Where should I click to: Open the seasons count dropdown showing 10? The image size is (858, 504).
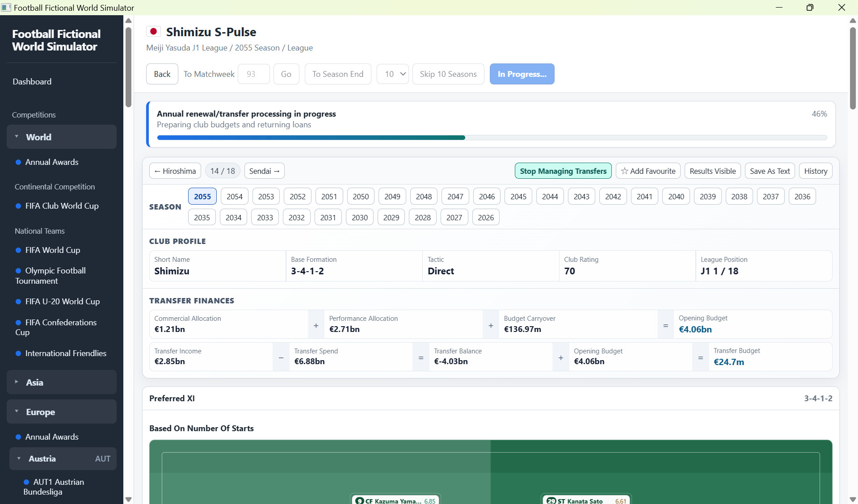[393, 74]
